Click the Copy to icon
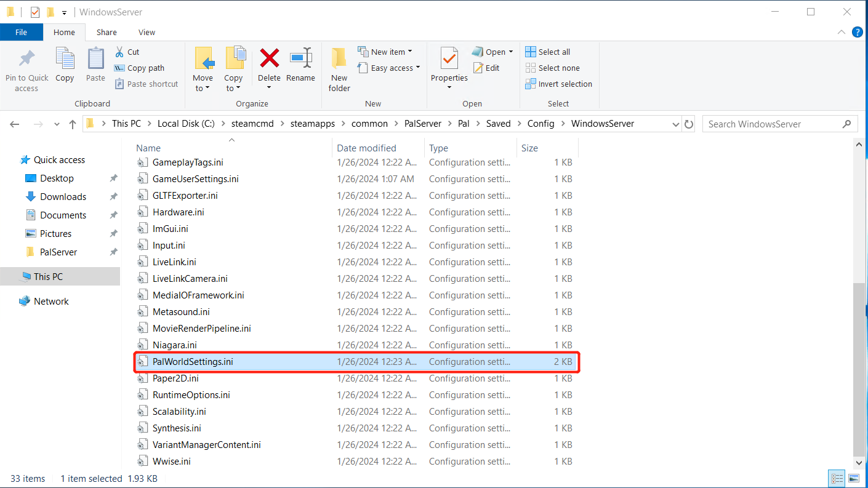868x488 pixels. [x=235, y=58]
